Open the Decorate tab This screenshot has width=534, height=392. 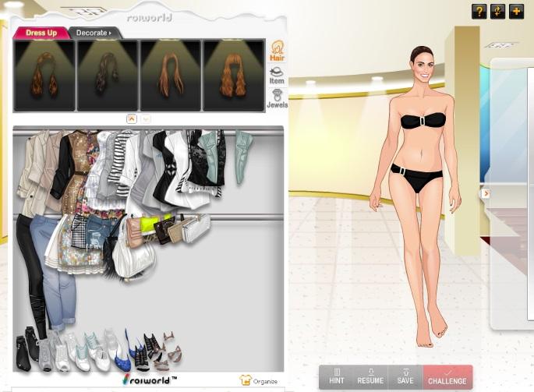click(x=94, y=33)
